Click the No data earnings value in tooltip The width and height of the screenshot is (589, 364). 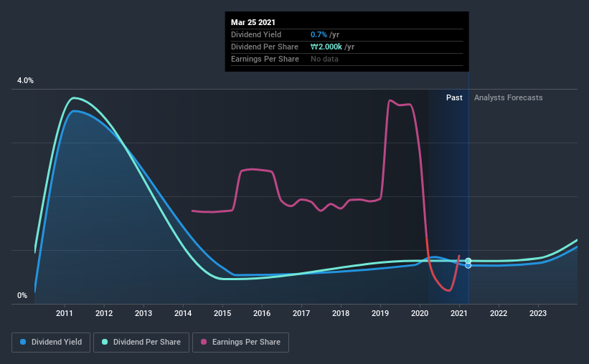tap(324, 59)
